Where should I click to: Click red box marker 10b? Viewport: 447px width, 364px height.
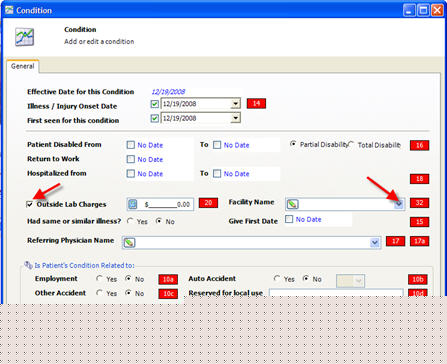(418, 279)
